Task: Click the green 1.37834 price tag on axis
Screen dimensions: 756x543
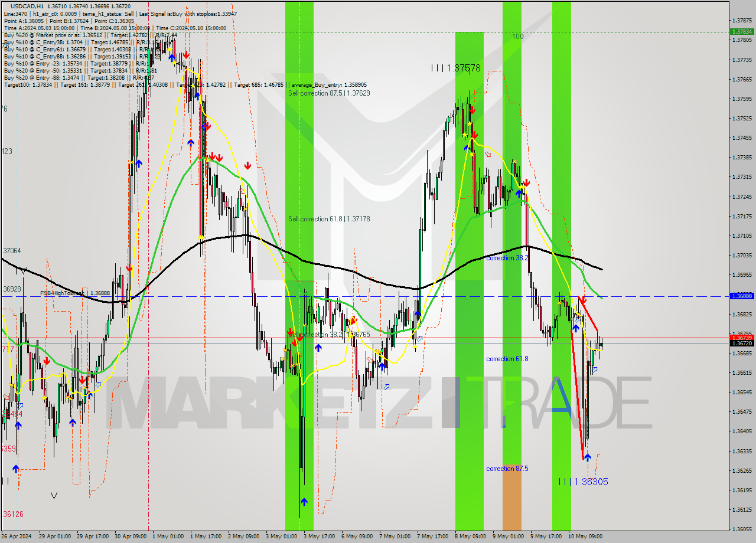Action: (741, 32)
